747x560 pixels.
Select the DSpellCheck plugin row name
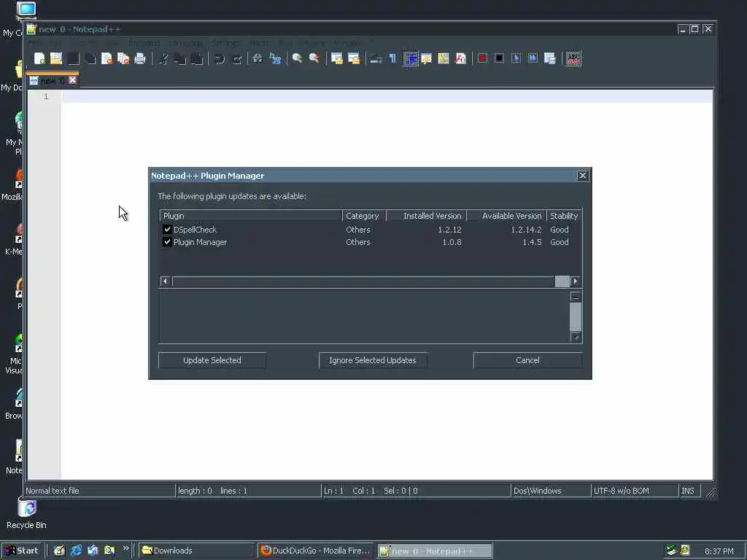[x=195, y=230]
